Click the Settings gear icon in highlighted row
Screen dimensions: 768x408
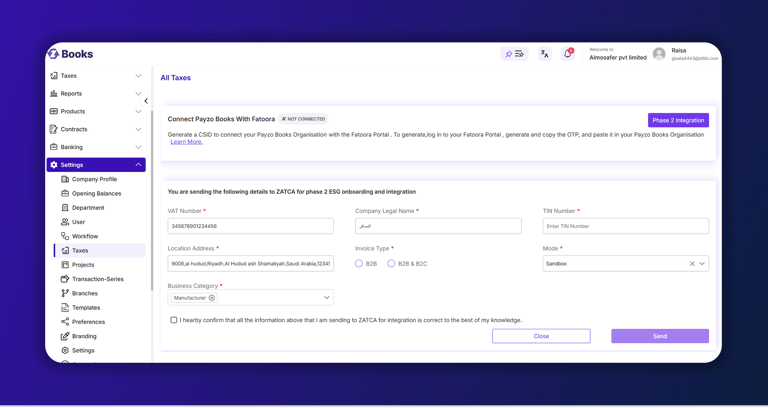click(x=54, y=165)
